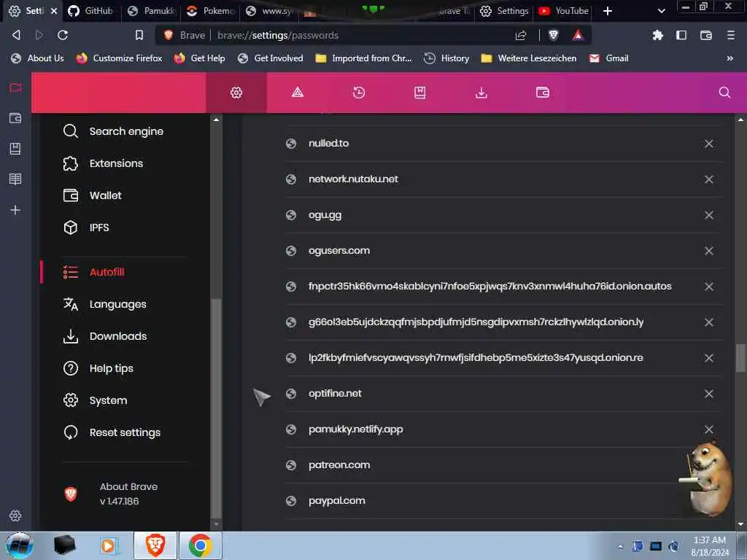Open the Wallet icon in pink toolbar

(x=543, y=93)
